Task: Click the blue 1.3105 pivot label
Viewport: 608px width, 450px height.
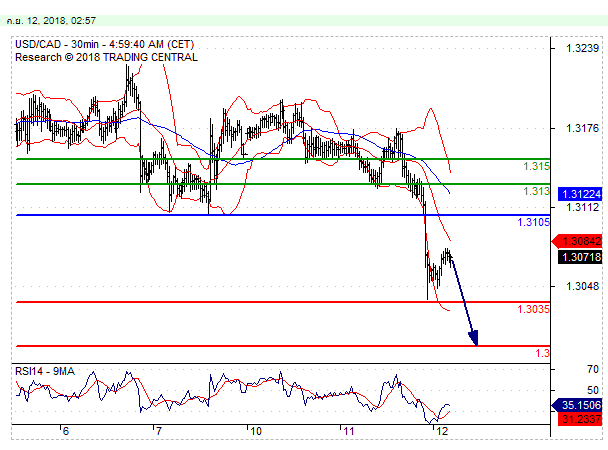Action: pyautogui.click(x=534, y=222)
